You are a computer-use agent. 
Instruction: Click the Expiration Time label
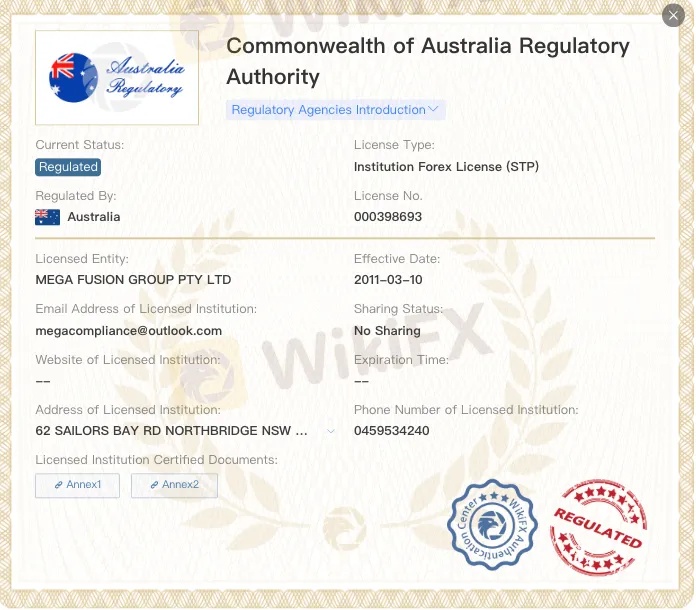pyautogui.click(x=401, y=360)
